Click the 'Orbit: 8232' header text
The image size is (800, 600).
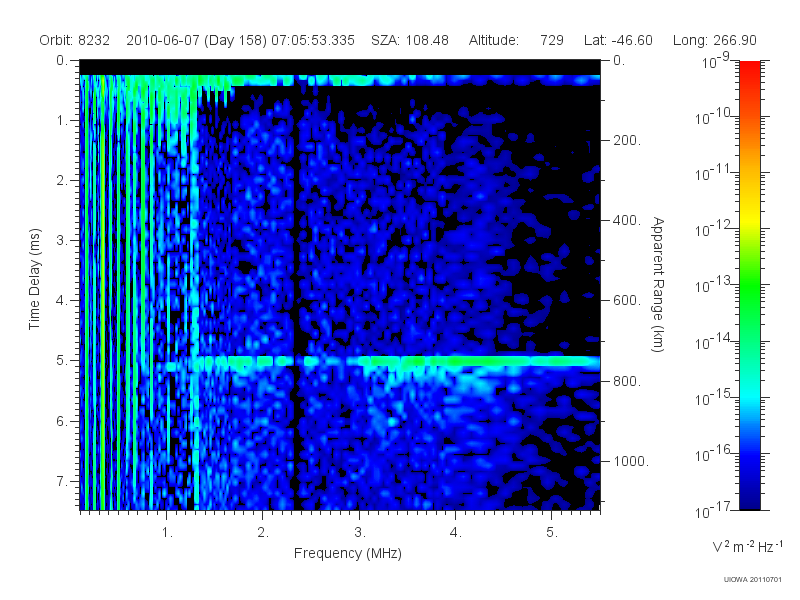point(74,40)
